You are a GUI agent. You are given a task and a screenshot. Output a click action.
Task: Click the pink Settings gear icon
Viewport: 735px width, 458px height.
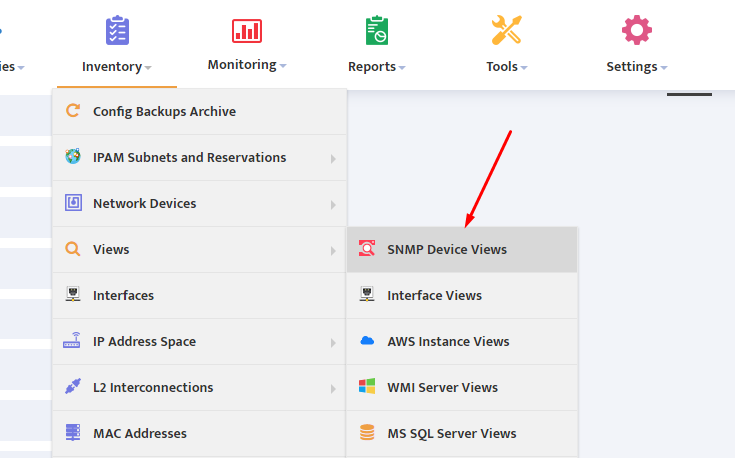637,30
